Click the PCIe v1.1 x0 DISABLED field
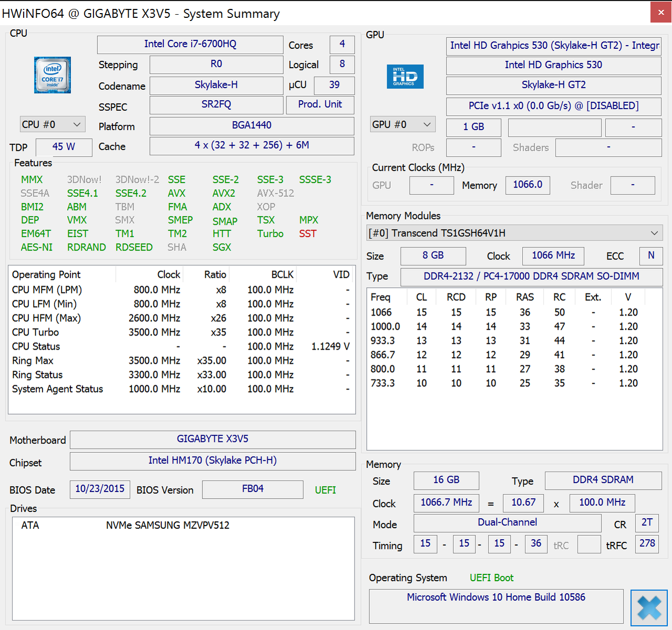The width and height of the screenshot is (672, 630). (554, 107)
